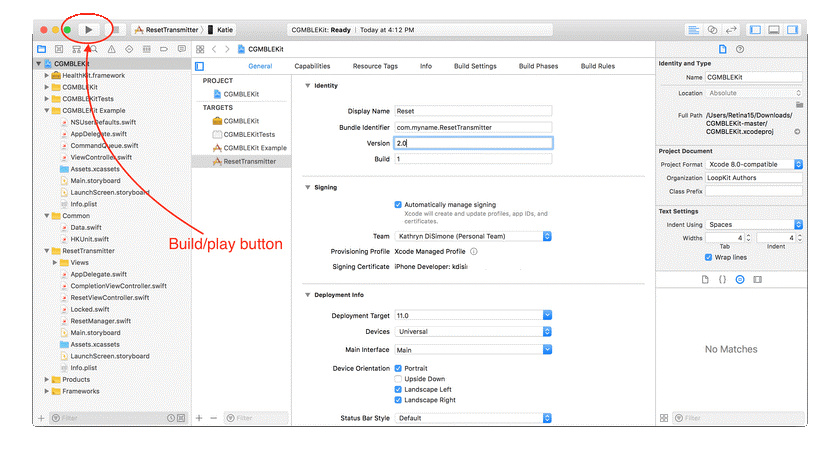
Task: Toggle Automatically manage signing checkbox
Action: point(398,205)
